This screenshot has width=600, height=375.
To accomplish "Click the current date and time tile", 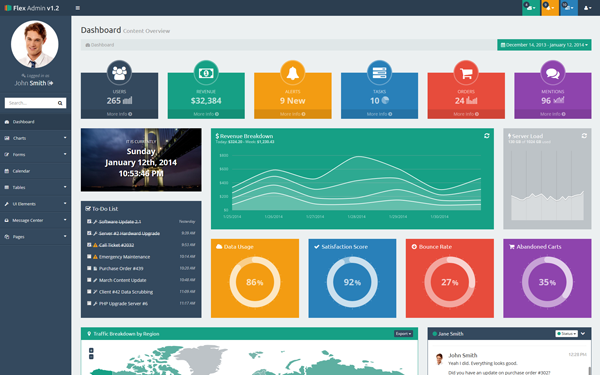I will tap(141, 160).
